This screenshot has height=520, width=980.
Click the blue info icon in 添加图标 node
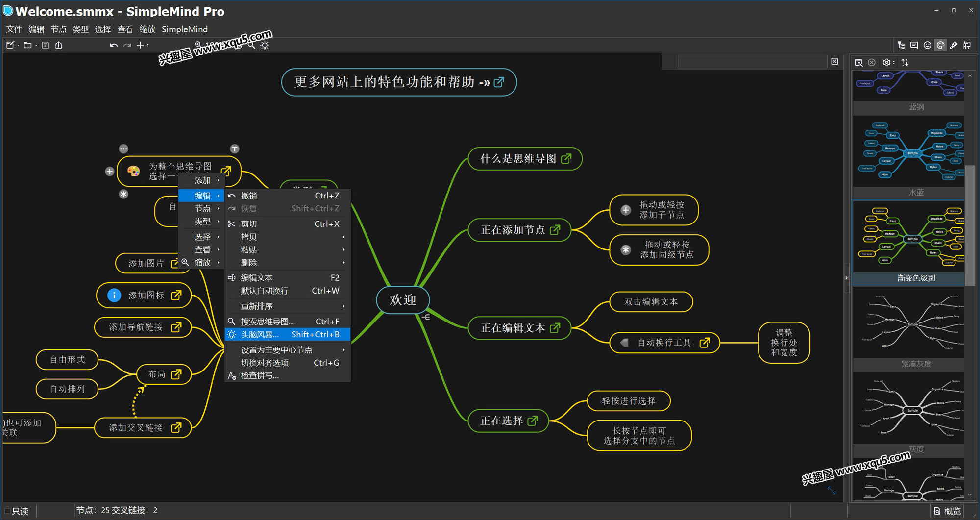coord(114,295)
